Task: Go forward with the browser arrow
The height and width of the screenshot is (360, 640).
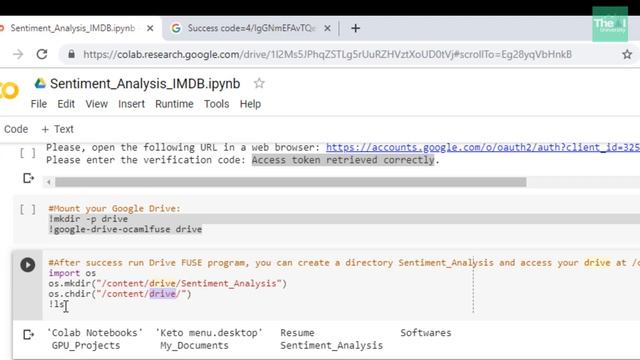Action: (18, 54)
